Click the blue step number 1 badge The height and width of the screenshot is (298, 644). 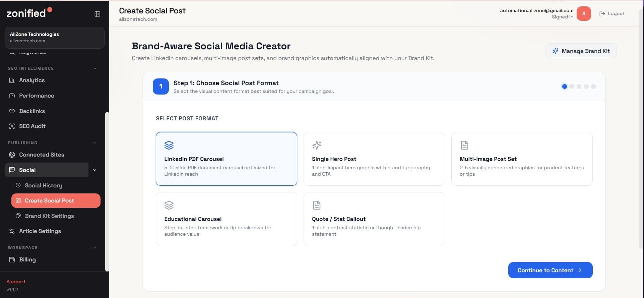click(161, 86)
